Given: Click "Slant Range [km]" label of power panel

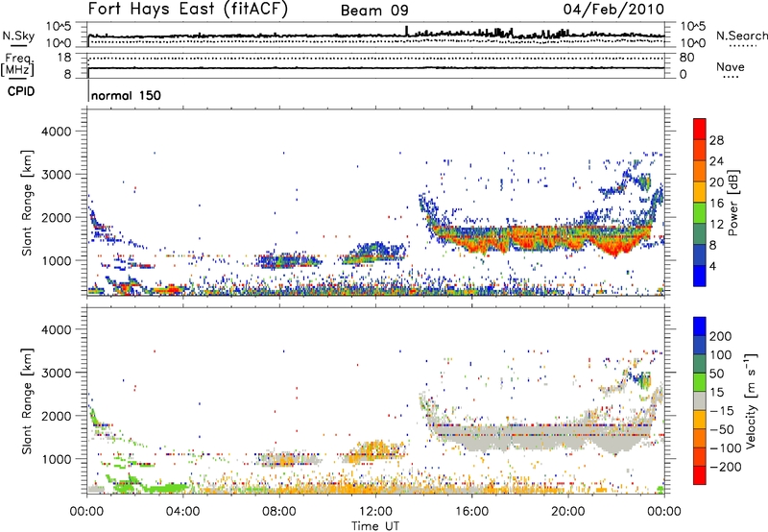Looking at the screenshot, I should pos(27,203).
